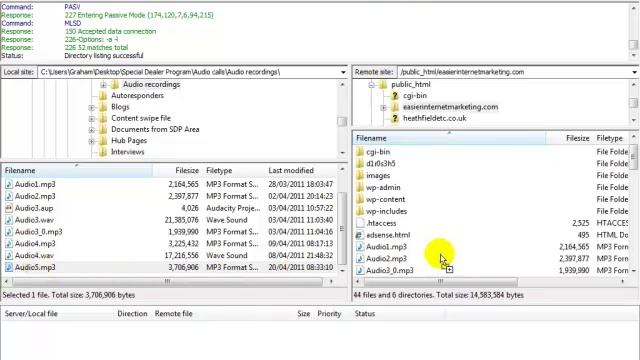Click the question-mark folder icon for cgi-bin in remote tree
Viewport: 640px width, 360px height.
[x=395, y=96]
